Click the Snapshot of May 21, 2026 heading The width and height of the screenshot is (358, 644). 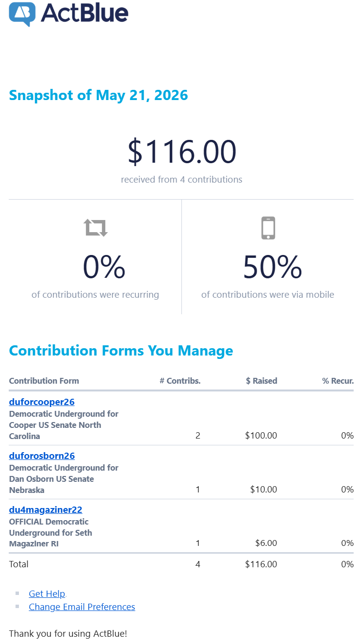coord(98,95)
